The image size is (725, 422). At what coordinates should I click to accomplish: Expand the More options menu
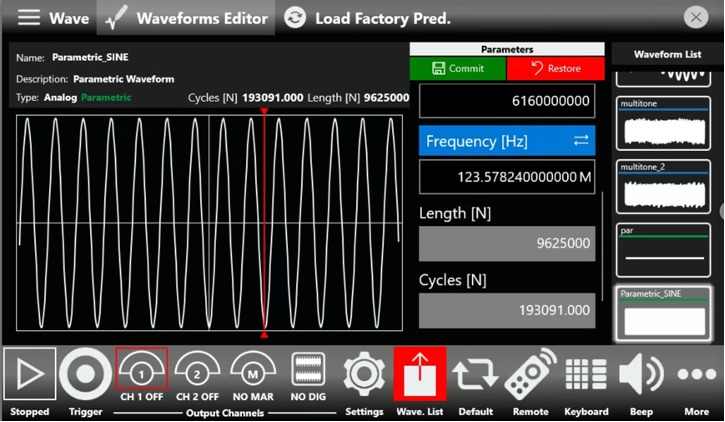pos(697,375)
